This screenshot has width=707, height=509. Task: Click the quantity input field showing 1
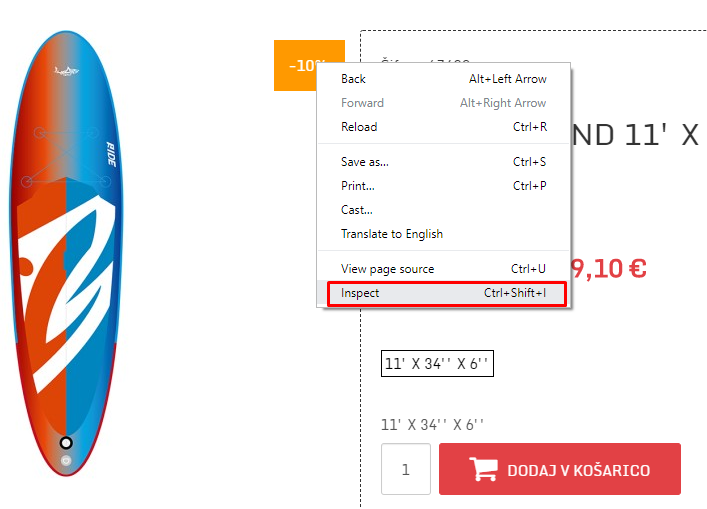406,469
